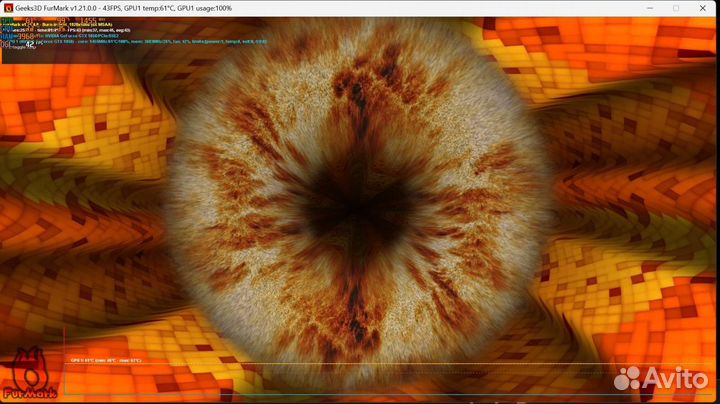The image size is (720, 404).
Task: Click the FurMark app icon in title bar
Action: click(x=8, y=7)
